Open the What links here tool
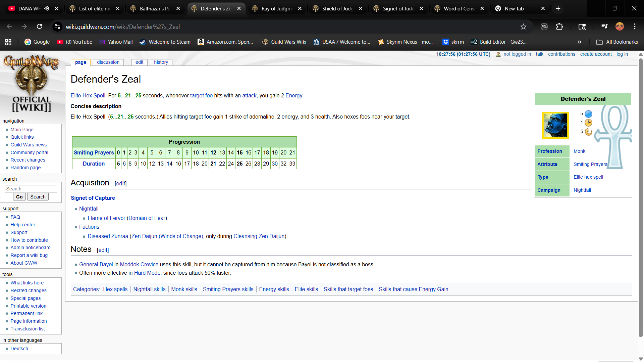 coord(27,283)
